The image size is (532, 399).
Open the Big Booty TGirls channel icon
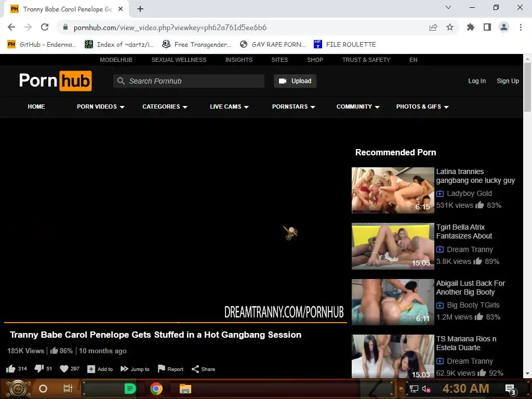click(440, 305)
